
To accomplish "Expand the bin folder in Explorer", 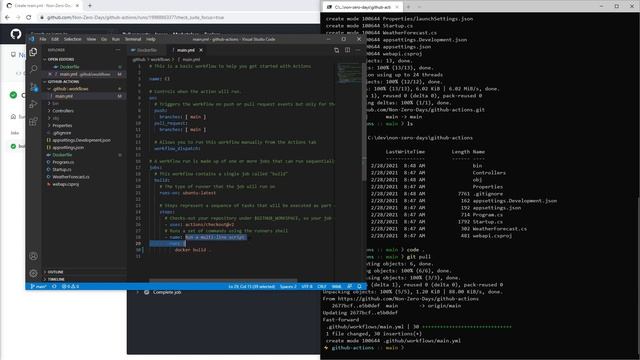I will [x=55, y=103].
